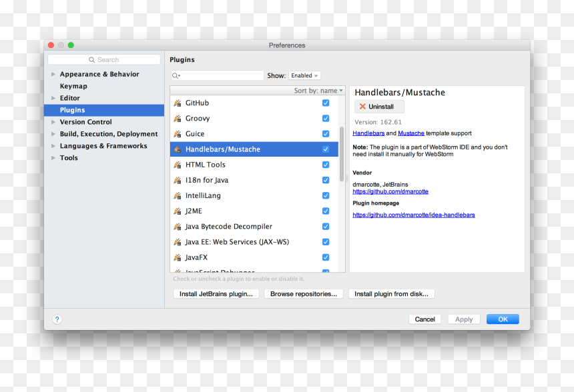Open Languages & Frameworks category

click(104, 146)
